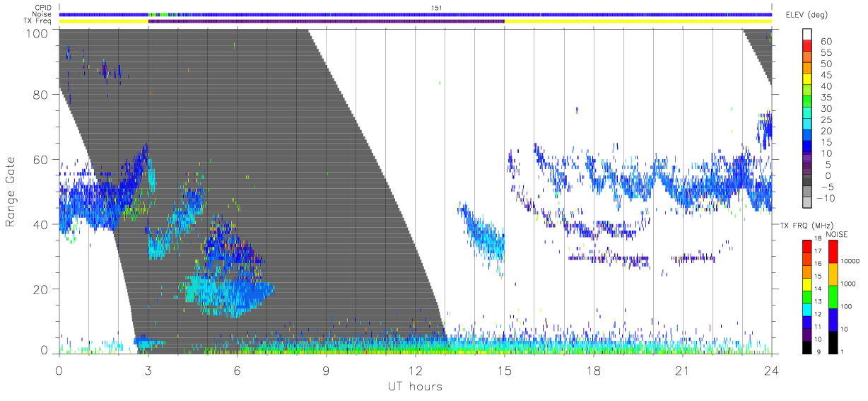Select the "CPID" row label
The image size is (868, 401).
click(43, 8)
